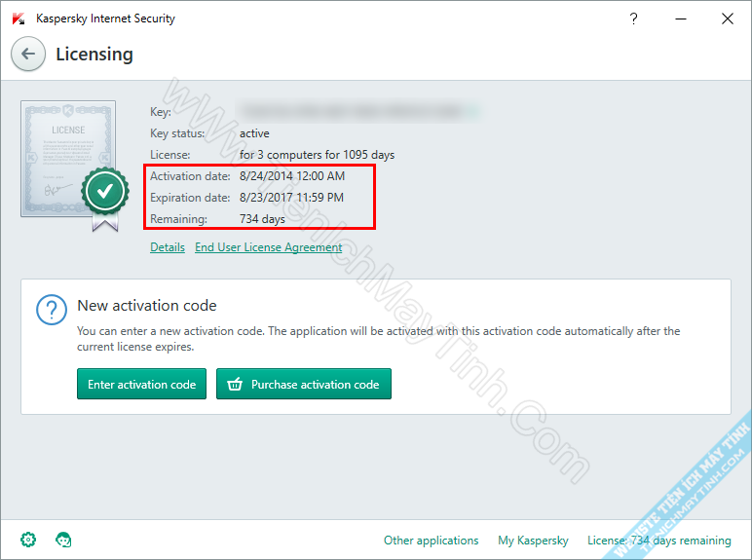The height and width of the screenshot is (560, 752).
Task: Open settings via the gear icon
Action: [x=28, y=540]
